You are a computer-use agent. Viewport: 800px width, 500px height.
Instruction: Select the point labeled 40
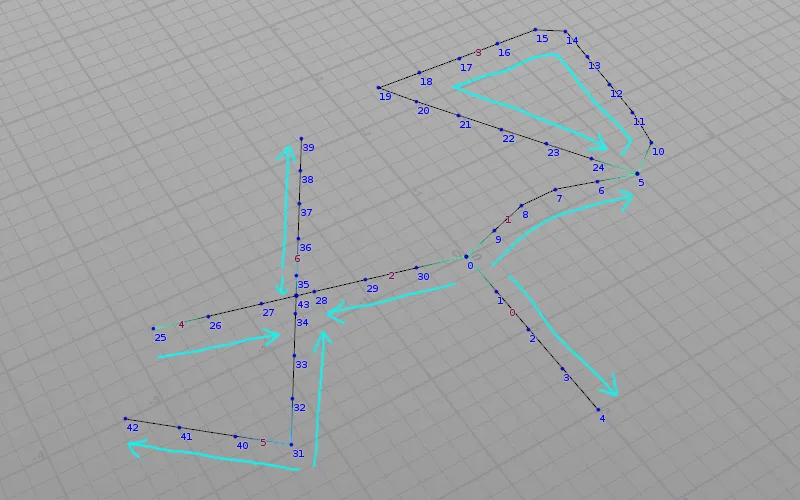point(235,437)
